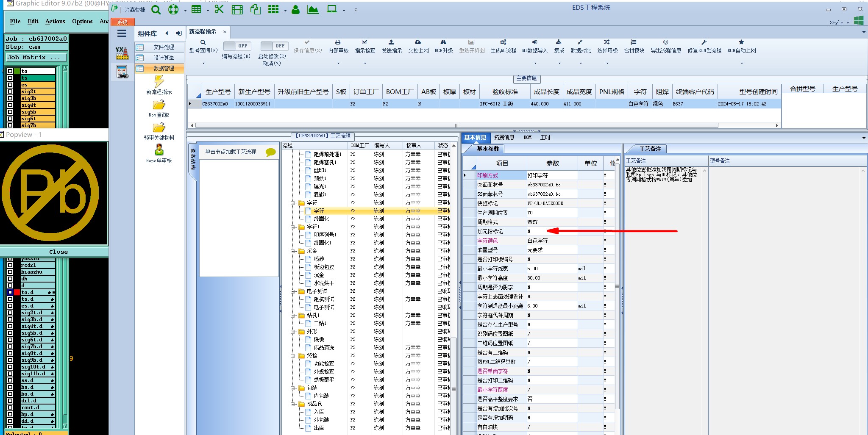The height and width of the screenshot is (435, 868).
Task: Switch to the BOM tab
Action: point(527,137)
